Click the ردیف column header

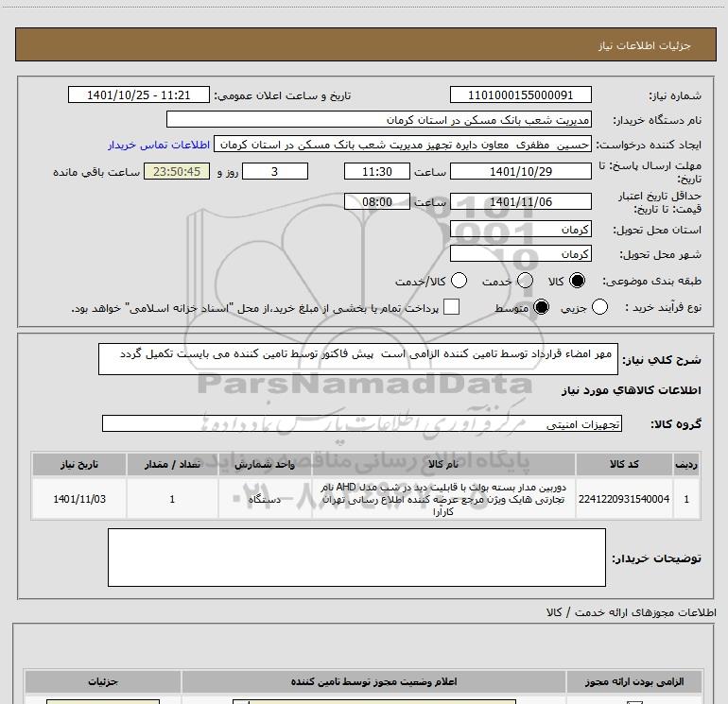(x=686, y=464)
